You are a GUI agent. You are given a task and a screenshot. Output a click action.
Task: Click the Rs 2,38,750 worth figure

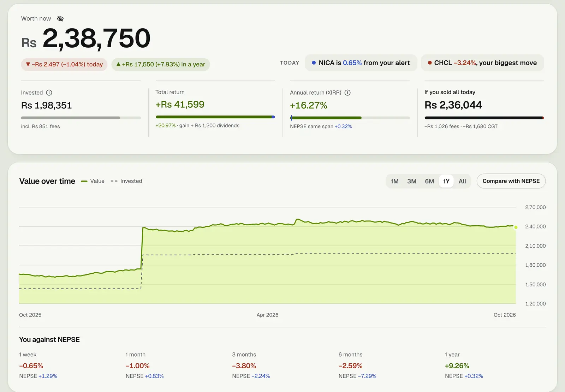[x=86, y=38]
